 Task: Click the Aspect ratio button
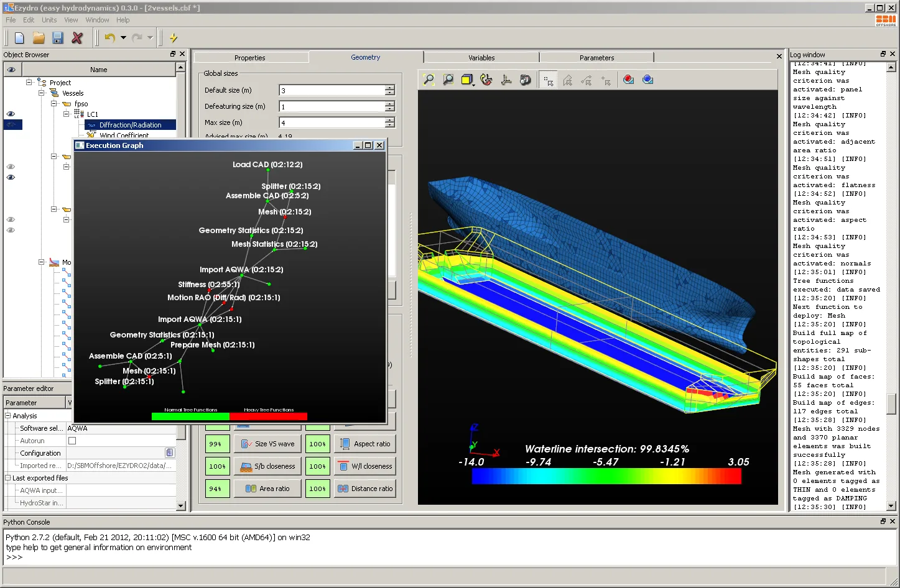point(365,444)
